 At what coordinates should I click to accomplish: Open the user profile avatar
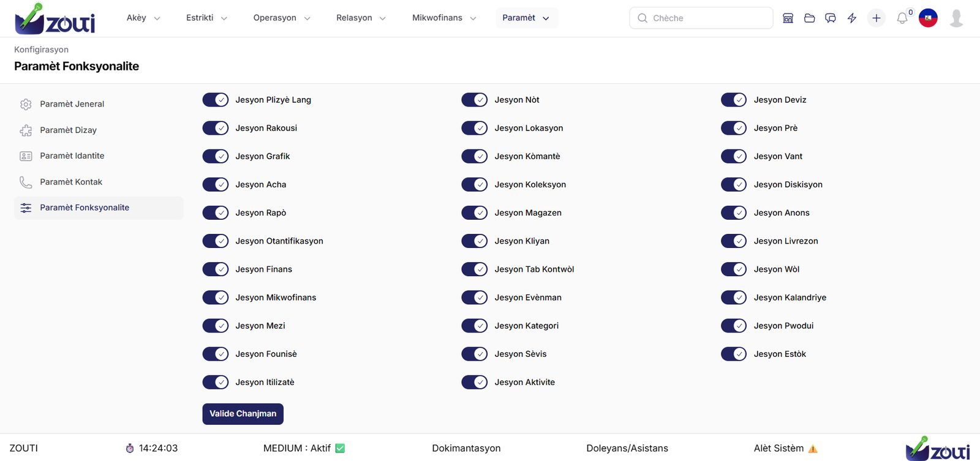pyautogui.click(x=956, y=18)
